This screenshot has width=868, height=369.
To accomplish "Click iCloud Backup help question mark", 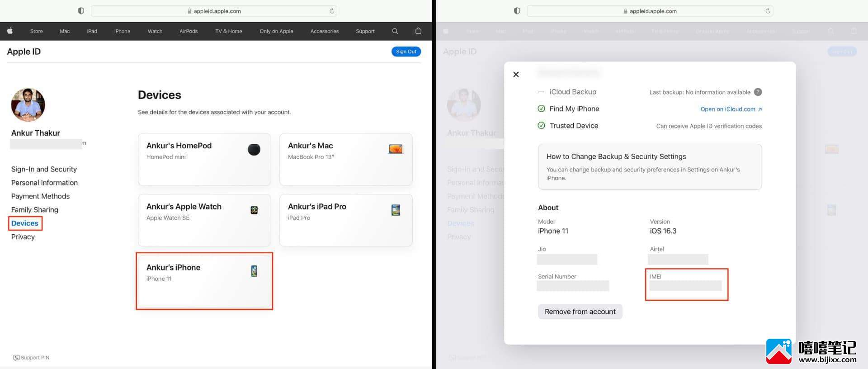I will tap(758, 92).
